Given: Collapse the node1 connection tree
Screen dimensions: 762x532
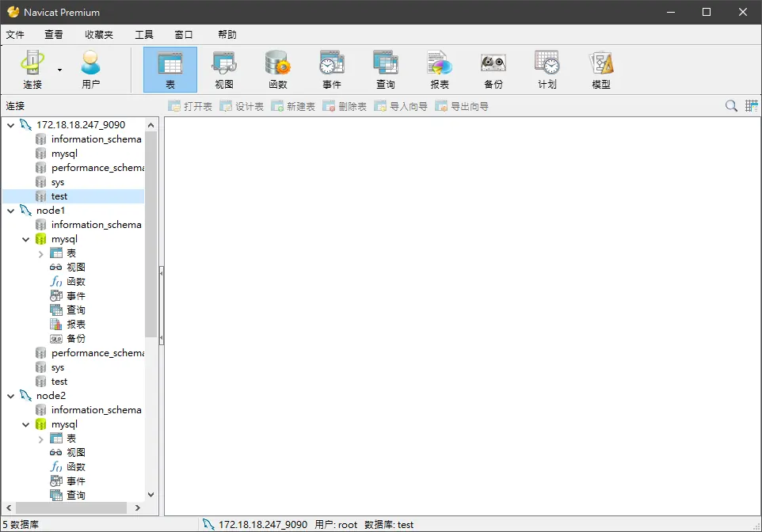Looking at the screenshot, I should click(x=10, y=211).
